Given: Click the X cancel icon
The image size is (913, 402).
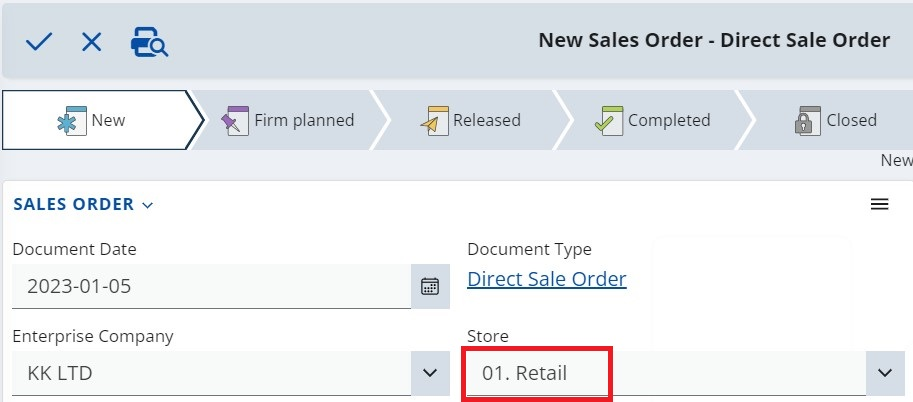Looking at the screenshot, I should (x=91, y=41).
